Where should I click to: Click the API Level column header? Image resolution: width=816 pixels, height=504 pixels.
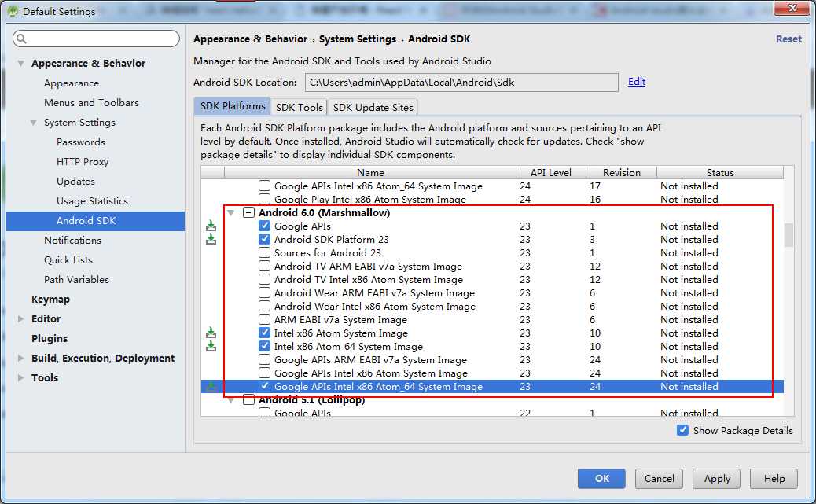point(550,172)
